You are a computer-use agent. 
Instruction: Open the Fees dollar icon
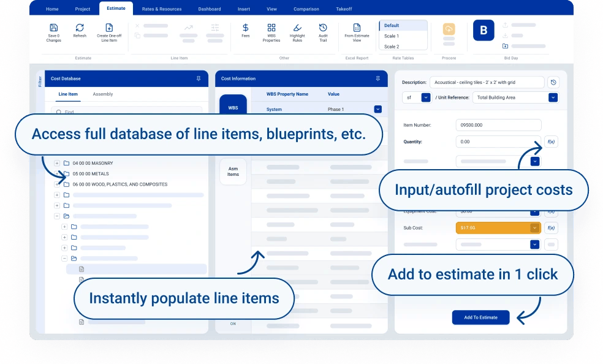[245, 28]
